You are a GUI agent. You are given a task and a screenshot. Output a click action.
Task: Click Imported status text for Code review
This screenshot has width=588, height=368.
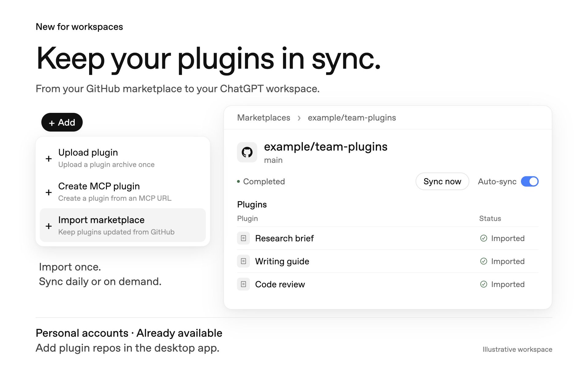[x=508, y=284]
